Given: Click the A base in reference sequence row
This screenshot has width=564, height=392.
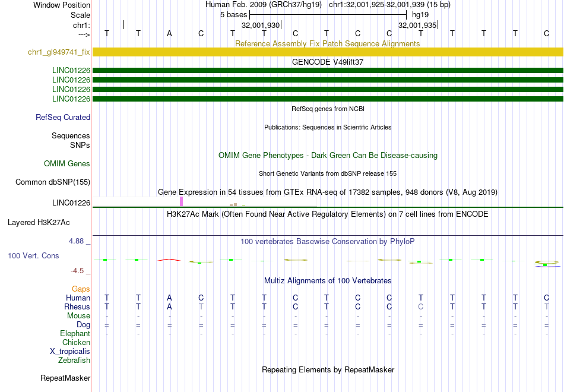Looking at the screenshot, I should (x=169, y=33).
